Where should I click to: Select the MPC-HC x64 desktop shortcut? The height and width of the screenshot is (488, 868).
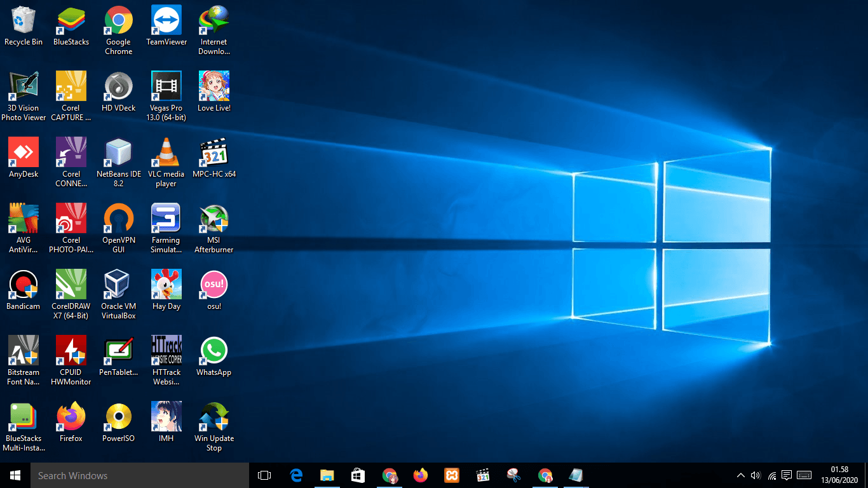(214, 158)
